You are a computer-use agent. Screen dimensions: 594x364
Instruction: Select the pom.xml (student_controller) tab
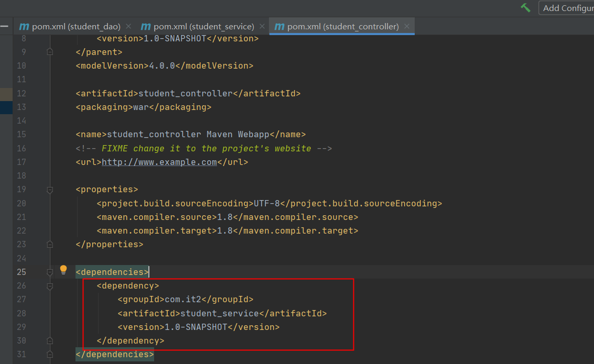coord(343,27)
